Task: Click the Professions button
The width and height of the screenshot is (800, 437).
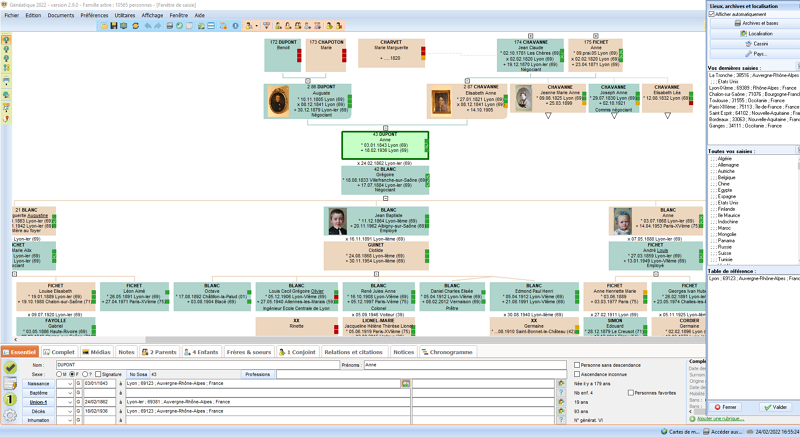Action: 258,374
